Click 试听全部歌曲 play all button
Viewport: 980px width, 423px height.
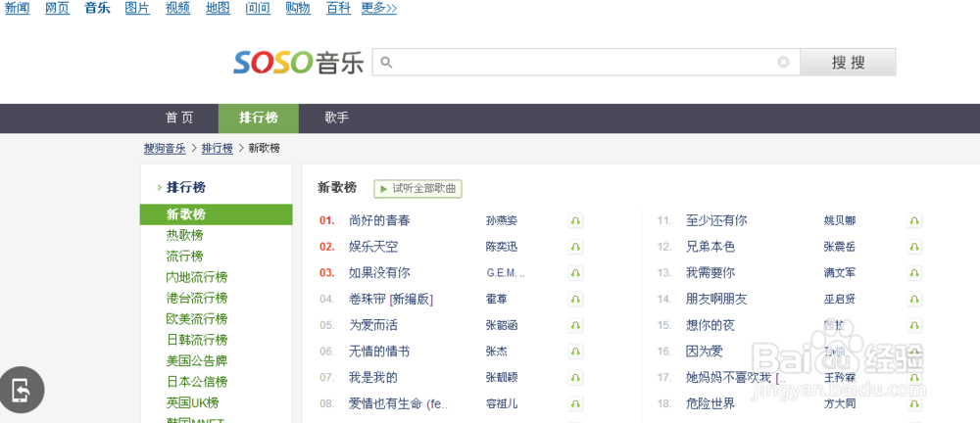[x=418, y=188]
